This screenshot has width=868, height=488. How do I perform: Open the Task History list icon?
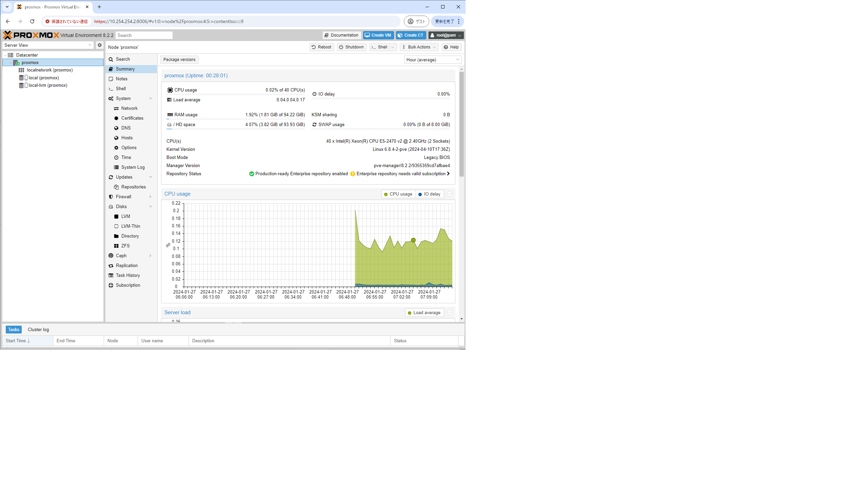coord(111,275)
